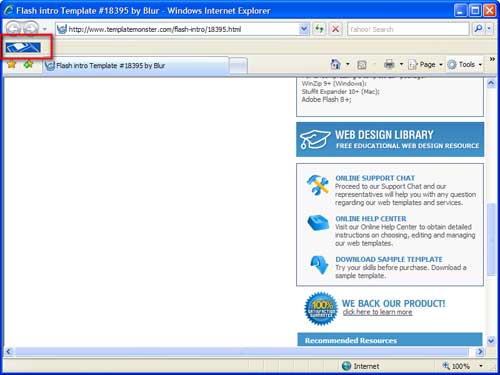Click 'Stuffit Expander 10+ (Mac);' text
The image size is (500, 375).
(x=340, y=91)
